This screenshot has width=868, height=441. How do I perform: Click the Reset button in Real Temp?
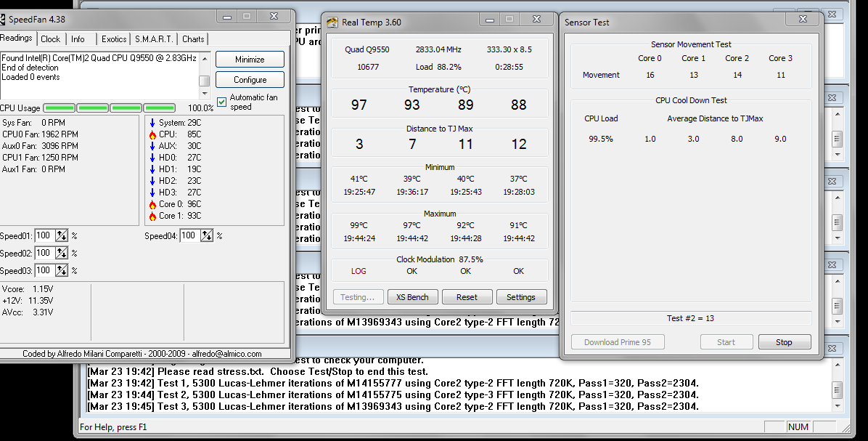click(x=467, y=297)
